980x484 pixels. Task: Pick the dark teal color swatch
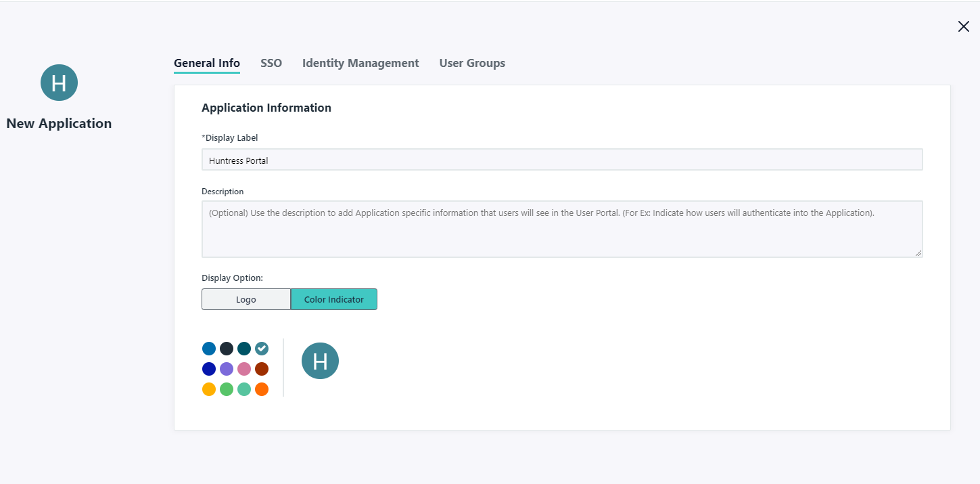(244, 349)
